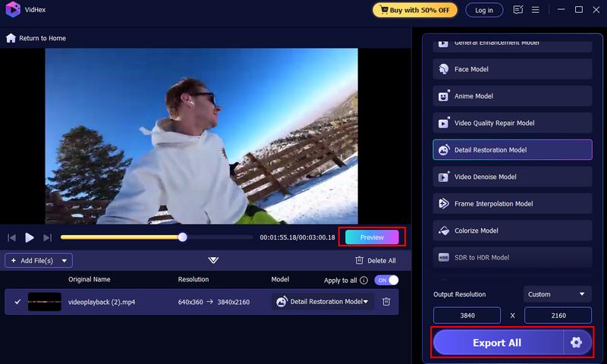
Task: Open the Custom output resolution dropdown
Action: [558, 294]
